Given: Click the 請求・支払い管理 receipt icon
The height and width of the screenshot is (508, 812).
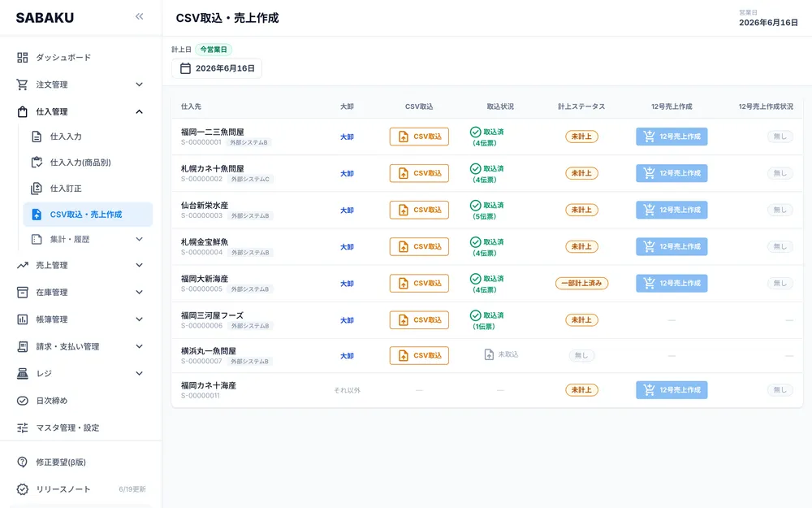Looking at the screenshot, I should [22, 346].
